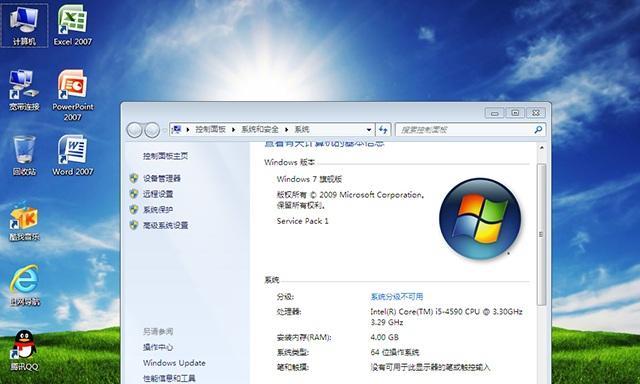Click the refresh button beside address bar
The height and width of the screenshot is (384, 640).
pos(383,130)
